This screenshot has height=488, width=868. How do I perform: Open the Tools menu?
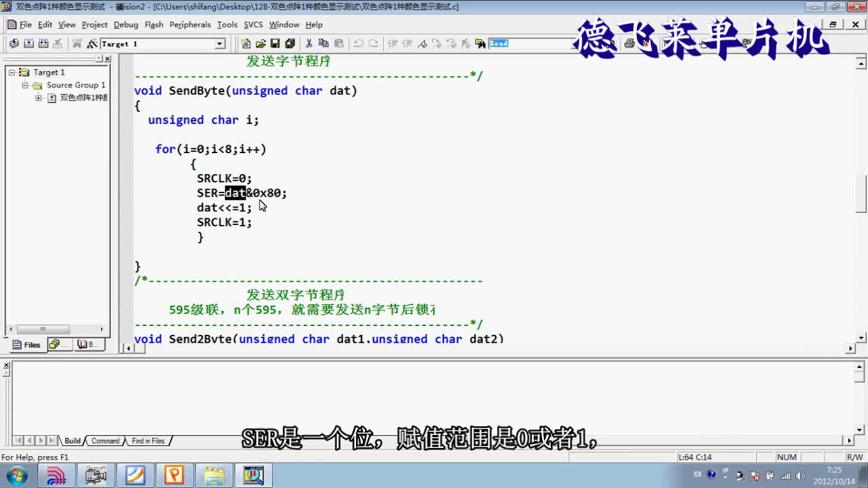(227, 24)
